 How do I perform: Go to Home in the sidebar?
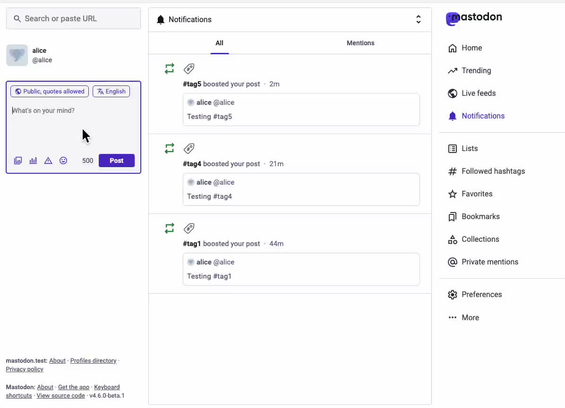(x=465, y=48)
